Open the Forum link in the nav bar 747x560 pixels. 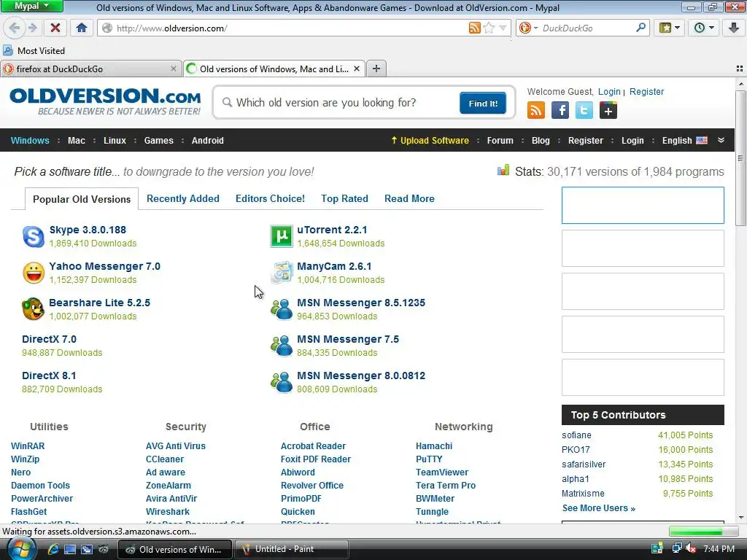[x=500, y=141]
